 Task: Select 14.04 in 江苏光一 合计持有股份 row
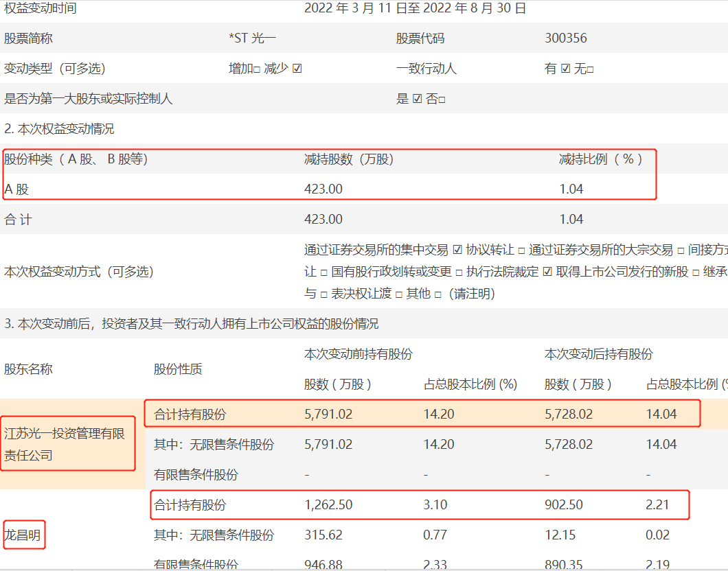coord(661,415)
